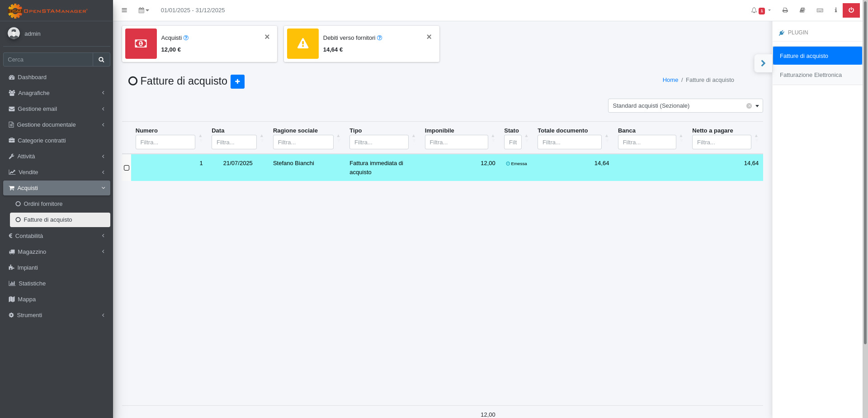Open the notifications bell

tap(754, 10)
